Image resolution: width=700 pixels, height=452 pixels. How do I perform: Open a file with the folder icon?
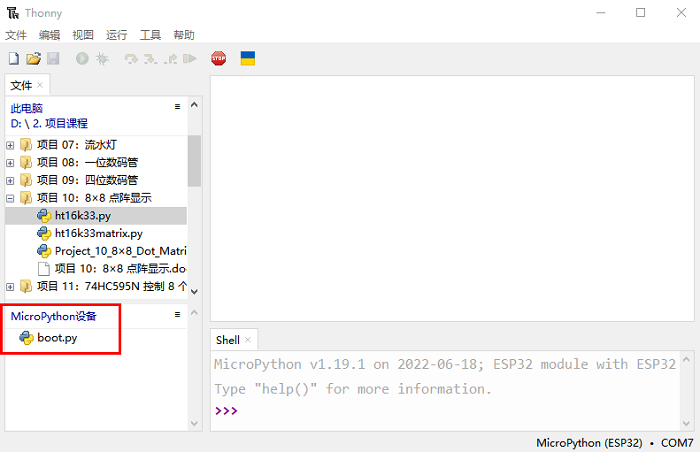pyautogui.click(x=33, y=59)
